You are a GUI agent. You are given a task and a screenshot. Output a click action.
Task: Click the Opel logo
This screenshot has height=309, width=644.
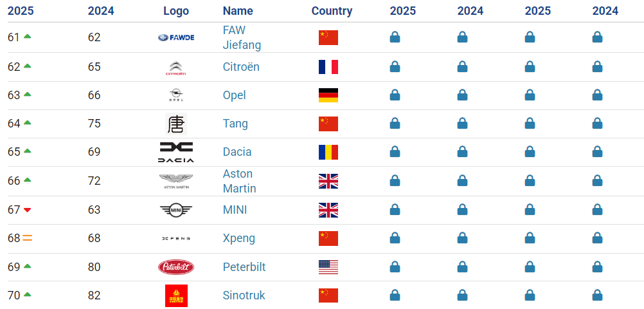pos(176,95)
